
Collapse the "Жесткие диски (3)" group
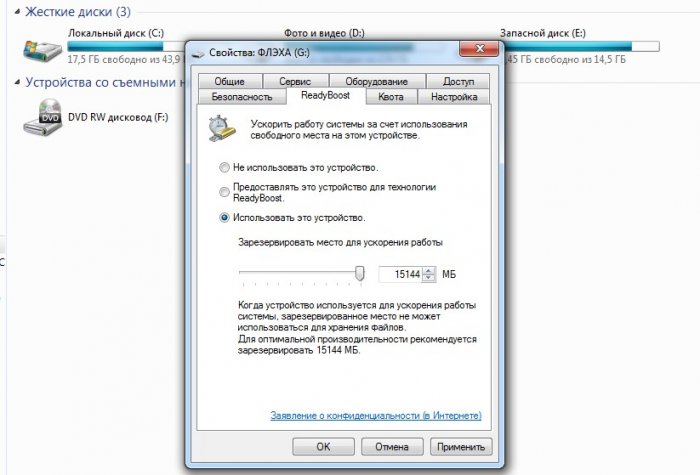(17, 12)
